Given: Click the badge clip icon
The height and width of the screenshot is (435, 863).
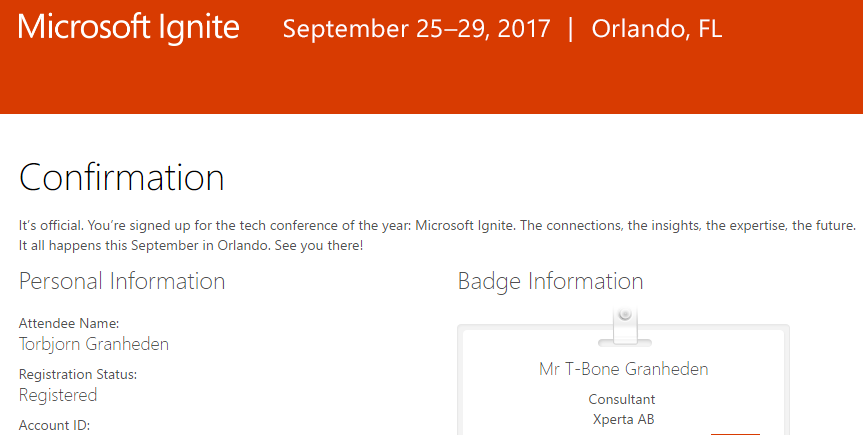Looking at the screenshot, I should click(625, 327).
